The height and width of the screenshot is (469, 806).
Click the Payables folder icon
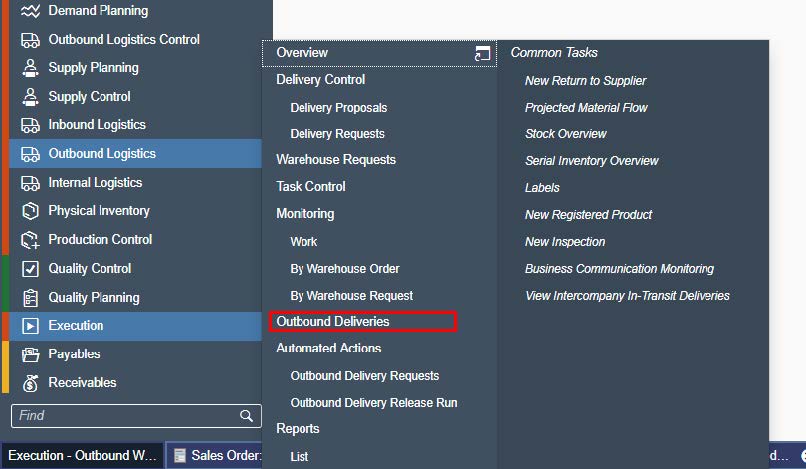[x=30, y=354]
